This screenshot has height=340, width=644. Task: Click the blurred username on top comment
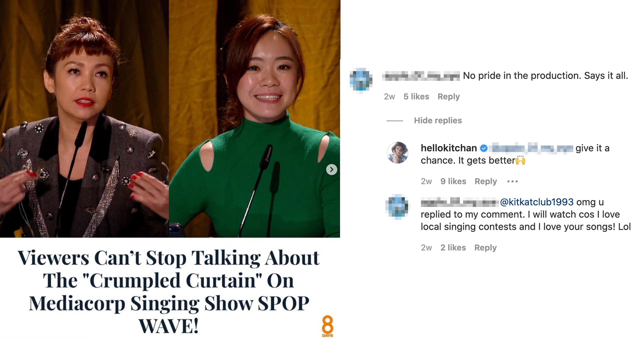point(421,76)
